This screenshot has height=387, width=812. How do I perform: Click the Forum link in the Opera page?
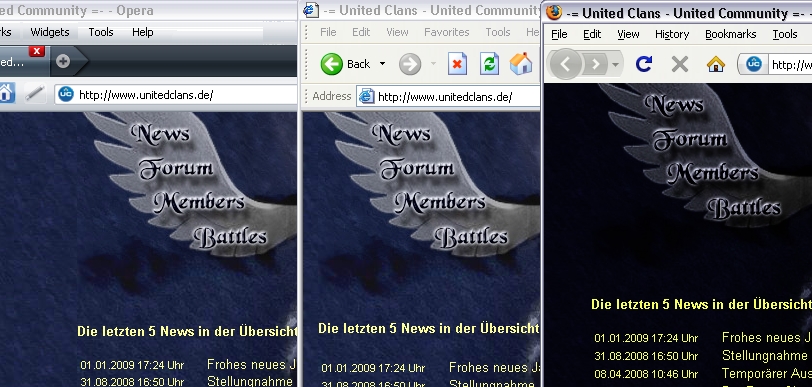click(x=176, y=168)
